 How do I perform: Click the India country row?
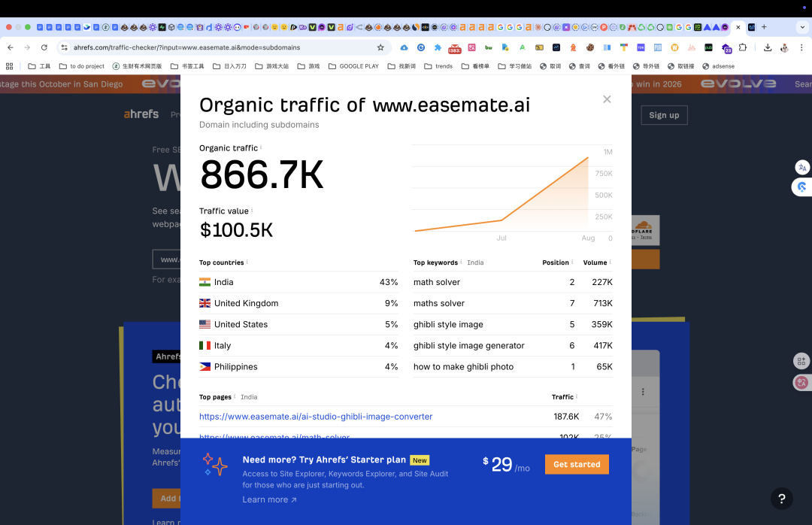(298, 282)
